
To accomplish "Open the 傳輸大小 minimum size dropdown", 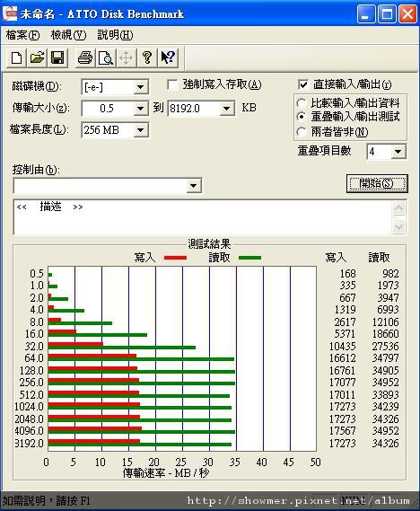I will click(141, 108).
